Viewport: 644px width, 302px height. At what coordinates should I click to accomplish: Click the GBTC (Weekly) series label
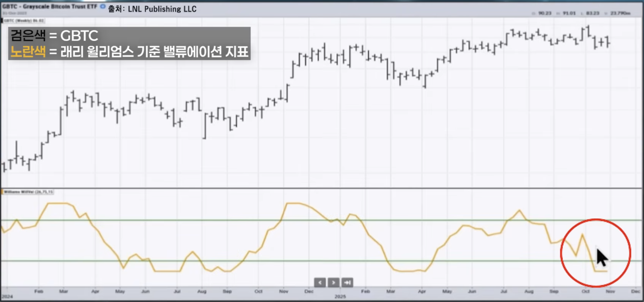pos(24,21)
